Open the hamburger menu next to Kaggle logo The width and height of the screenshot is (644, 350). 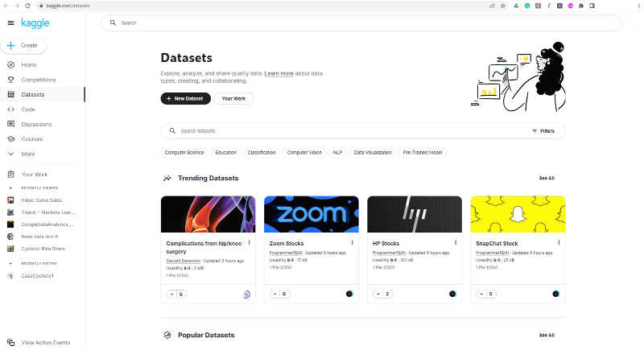[x=10, y=23]
